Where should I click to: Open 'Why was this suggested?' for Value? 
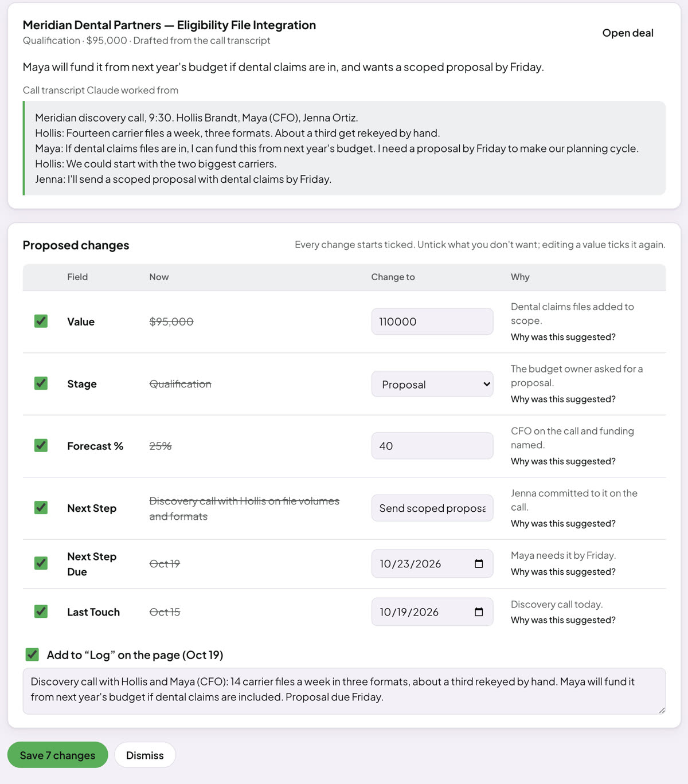tap(563, 337)
